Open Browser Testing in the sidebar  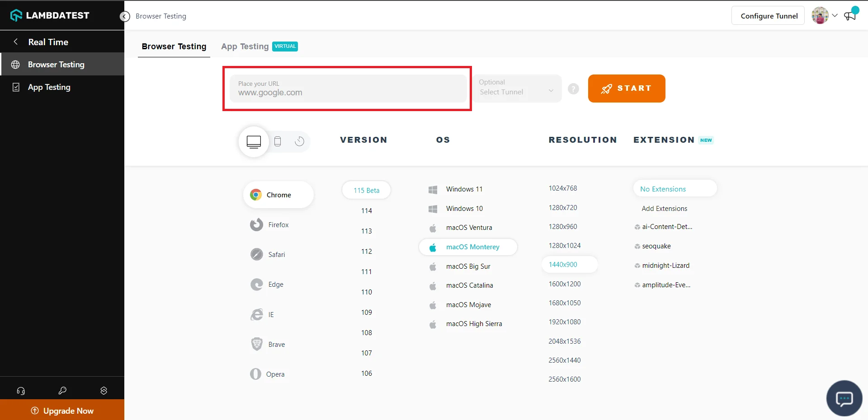[x=62, y=64]
